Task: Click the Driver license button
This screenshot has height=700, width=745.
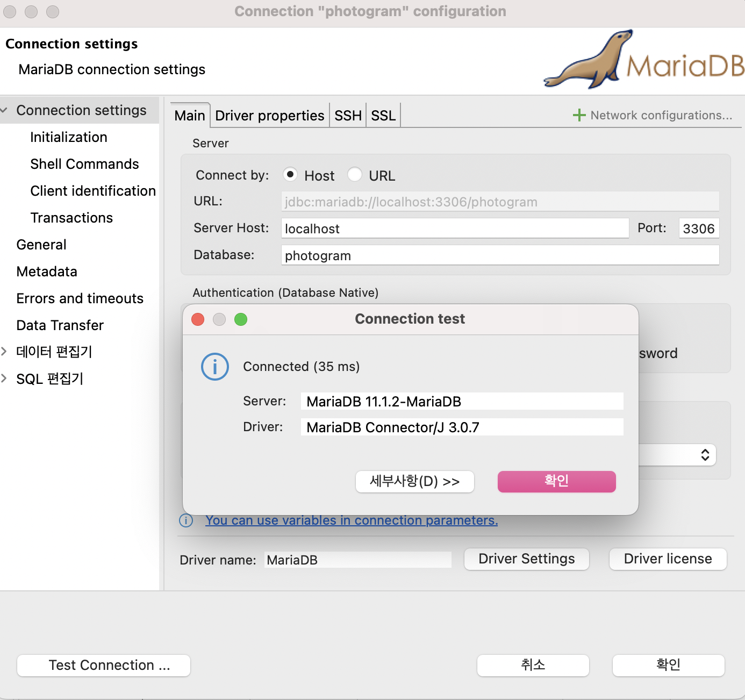Action: pyautogui.click(x=668, y=559)
